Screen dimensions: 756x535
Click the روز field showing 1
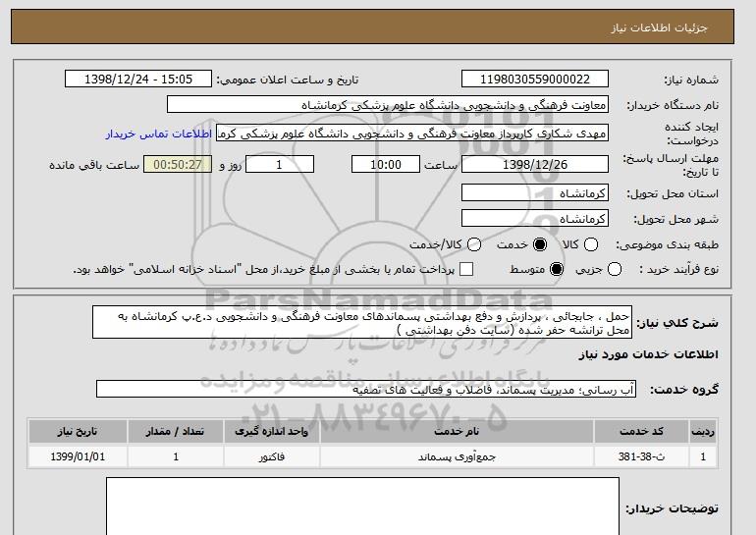point(280,164)
